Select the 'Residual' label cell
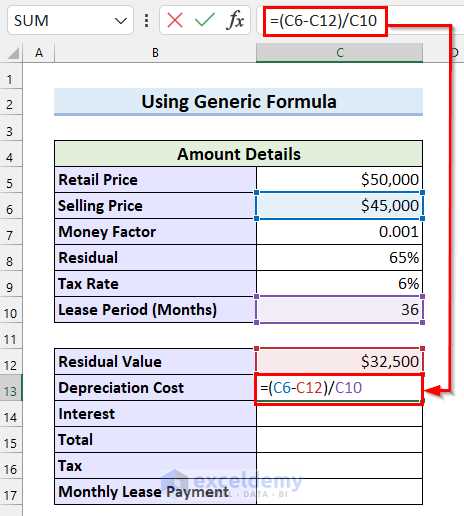 point(155,258)
